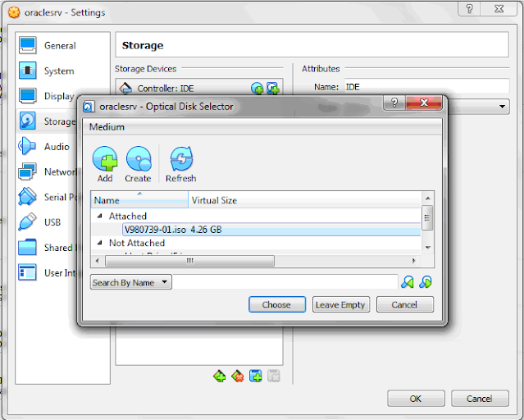Cancel the Optical Disk Selector
The height and width of the screenshot is (420, 524).
point(405,304)
